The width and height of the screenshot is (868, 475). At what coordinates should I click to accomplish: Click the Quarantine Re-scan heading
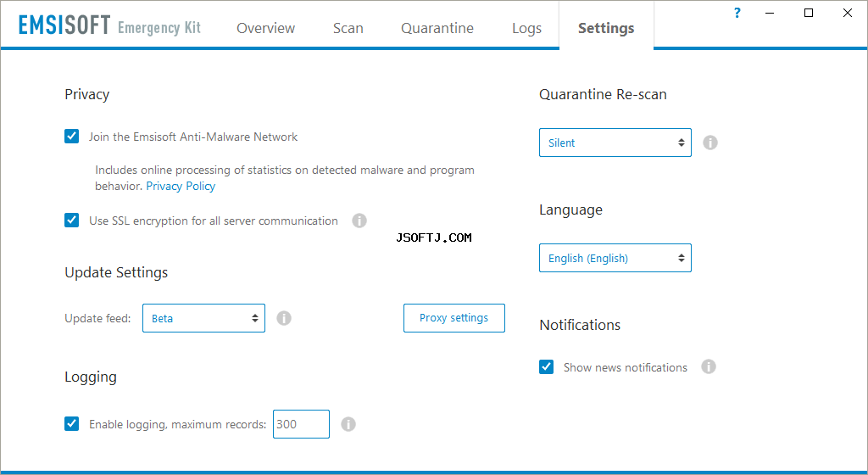(x=603, y=95)
